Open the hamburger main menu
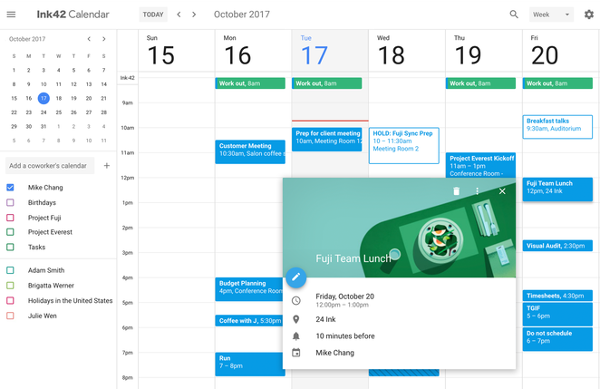The width and height of the screenshot is (600, 389). point(11,15)
